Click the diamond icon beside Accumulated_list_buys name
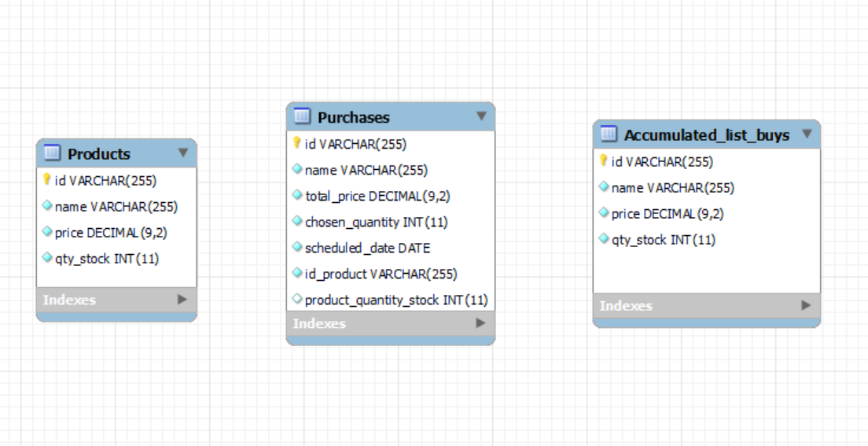The width and height of the screenshot is (868, 446). pos(604,186)
